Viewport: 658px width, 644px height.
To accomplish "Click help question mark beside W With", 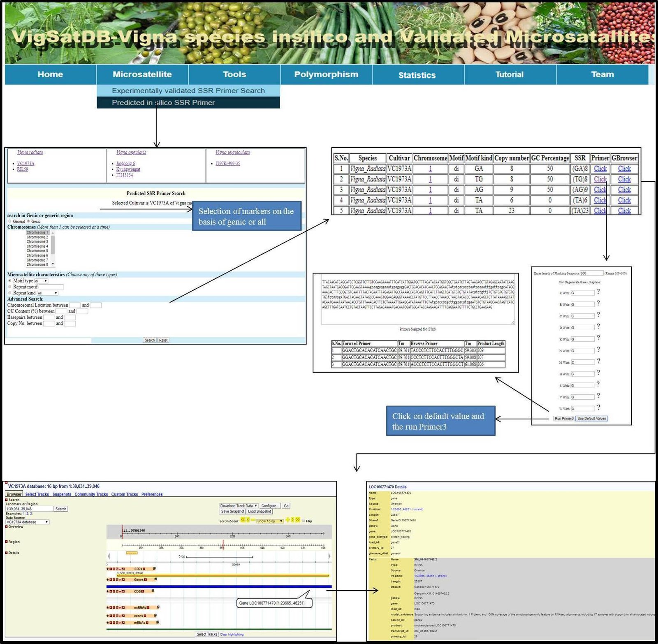I will [598, 407].
